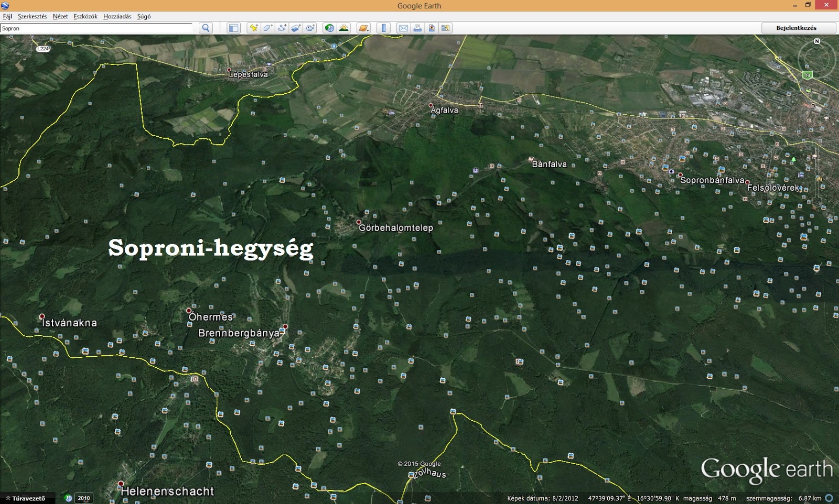Screen dimensions: 839x504
Task: Toggle historical imagery clock icon
Action: [x=329, y=28]
